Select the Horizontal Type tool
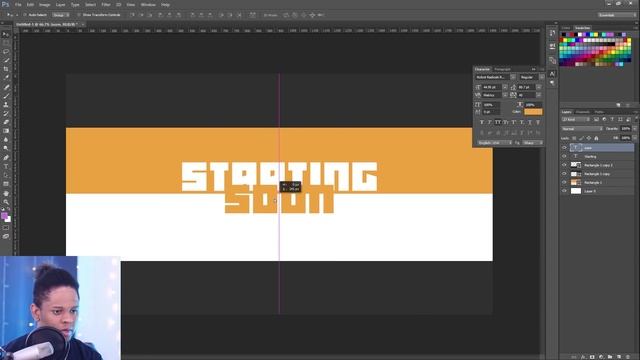The width and height of the screenshot is (640, 360). pos(6,166)
